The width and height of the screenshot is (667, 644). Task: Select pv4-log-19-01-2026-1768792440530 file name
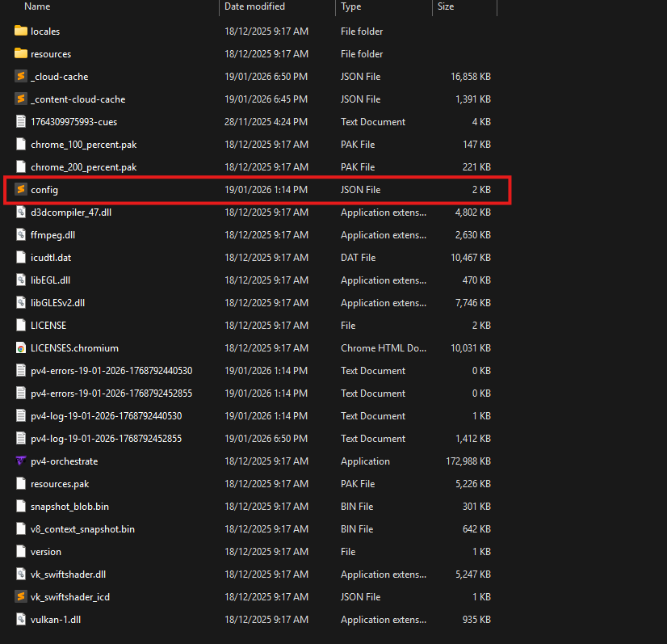(x=107, y=416)
